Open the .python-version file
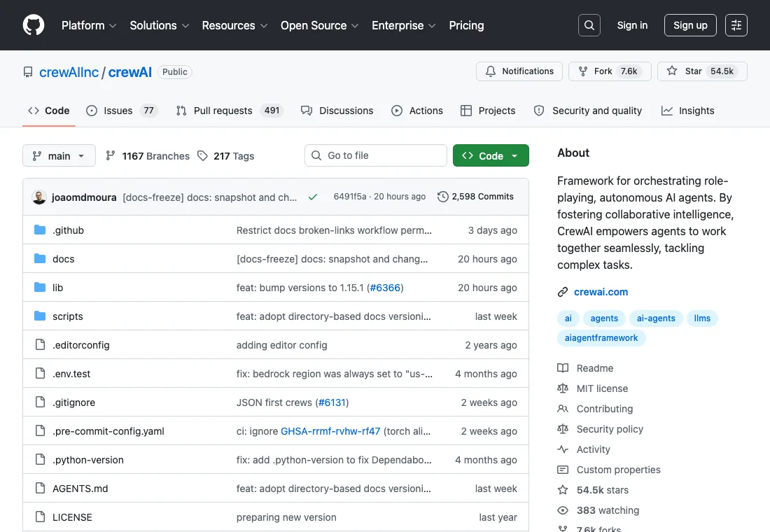The height and width of the screenshot is (532, 770). 88,460
